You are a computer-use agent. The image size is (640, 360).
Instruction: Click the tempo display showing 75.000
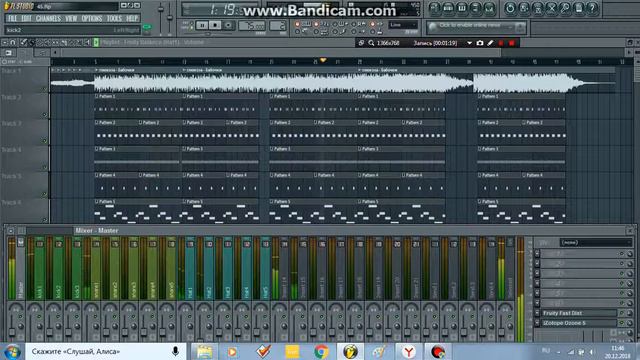251,26
